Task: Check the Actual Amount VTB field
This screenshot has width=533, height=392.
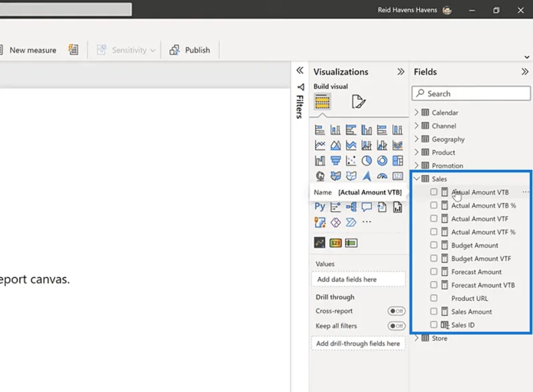Action: click(x=434, y=192)
